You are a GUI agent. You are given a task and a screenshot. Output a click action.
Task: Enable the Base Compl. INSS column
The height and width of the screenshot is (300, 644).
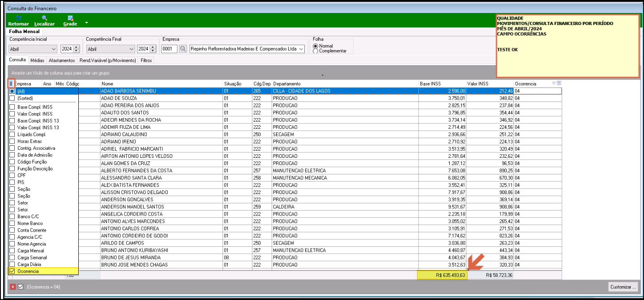point(12,107)
